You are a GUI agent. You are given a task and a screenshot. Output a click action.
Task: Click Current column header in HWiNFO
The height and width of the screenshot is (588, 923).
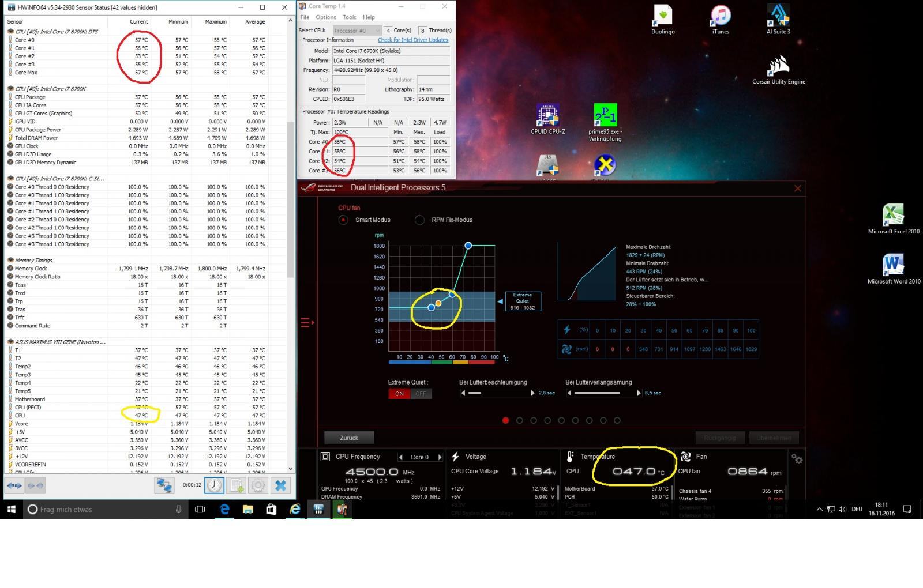pyautogui.click(x=138, y=21)
